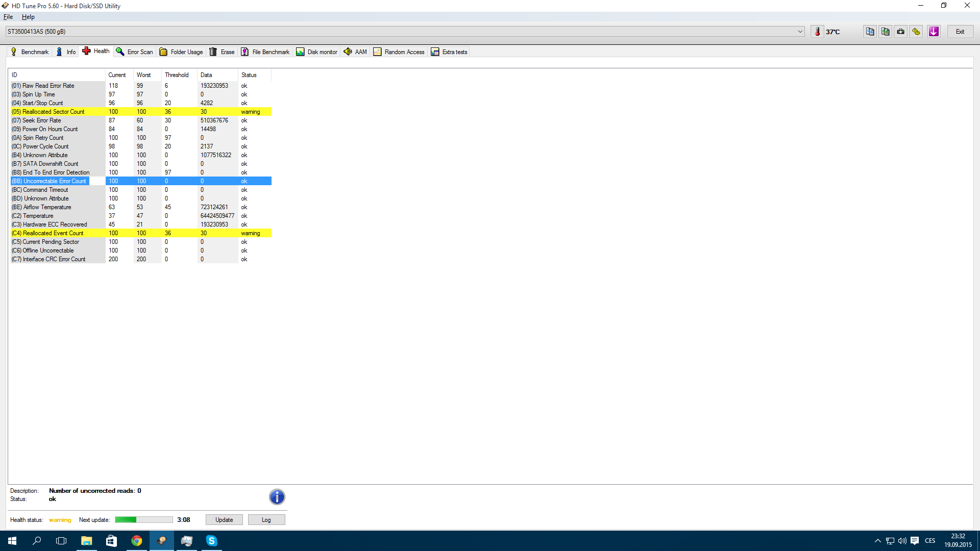The width and height of the screenshot is (980, 551).
Task: Show hidden tray icons chevron
Action: click(x=877, y=541)
